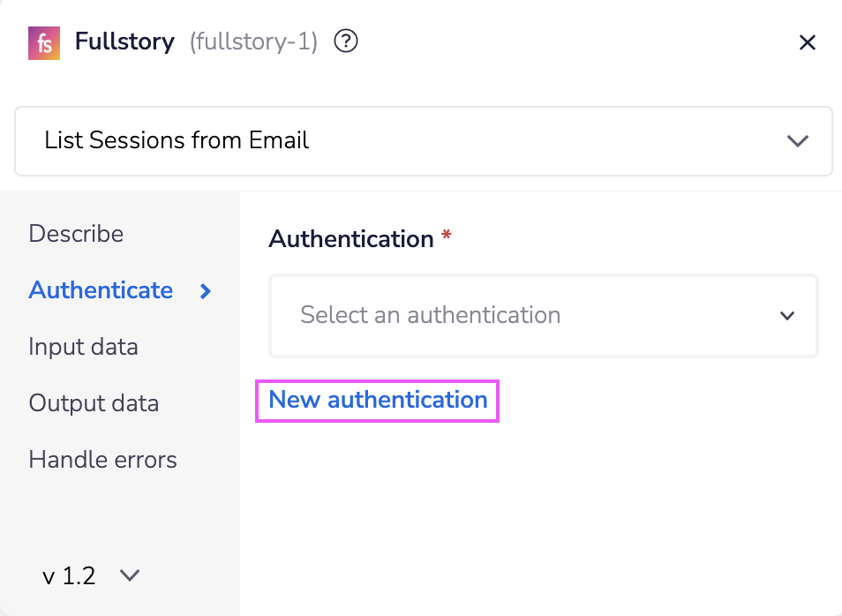Switch to the Describe section
This screenshot has width=842, height=616.
(x=76, y=234)
